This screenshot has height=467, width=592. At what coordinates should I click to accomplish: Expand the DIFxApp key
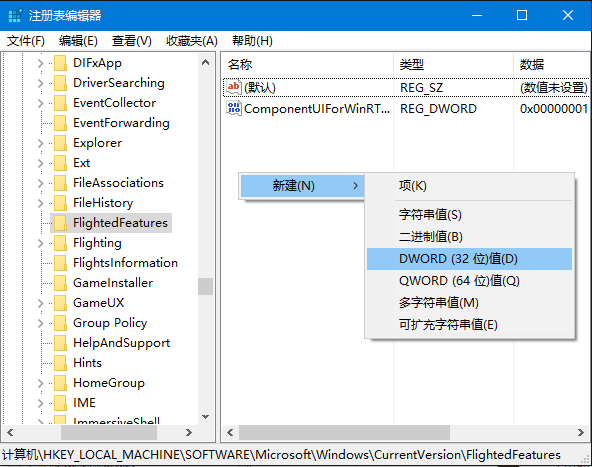[x=41, y=63]
